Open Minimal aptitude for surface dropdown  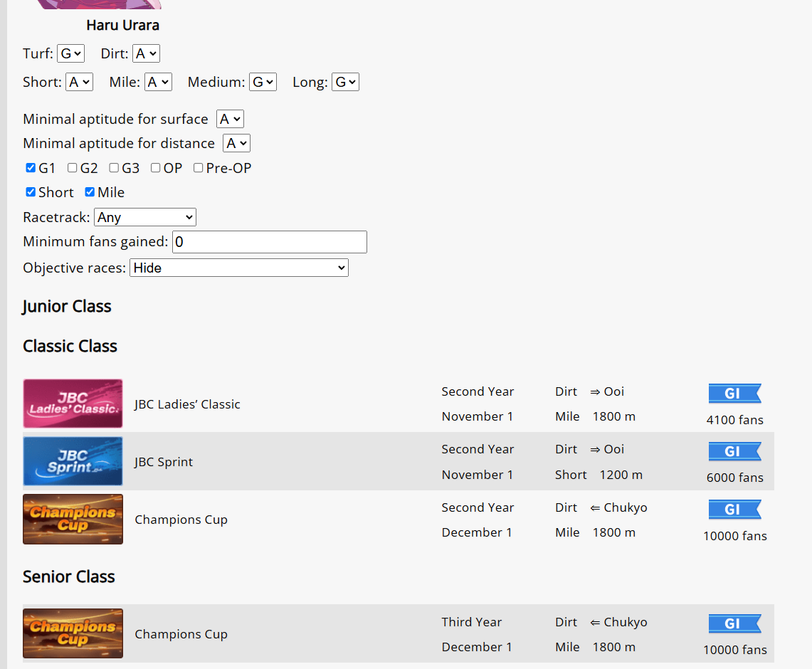pyautogui.click(x=230, y=119)
